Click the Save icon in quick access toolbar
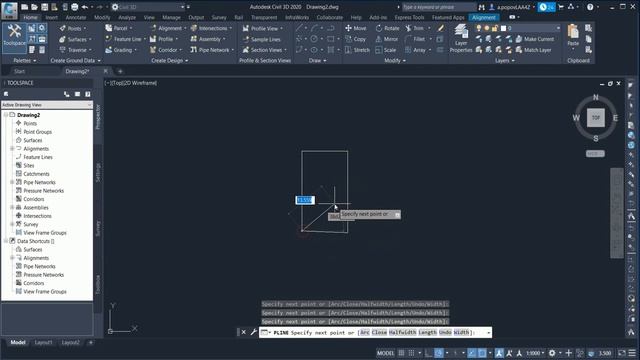Screen dimensions: 640x360 coord(44,7)
